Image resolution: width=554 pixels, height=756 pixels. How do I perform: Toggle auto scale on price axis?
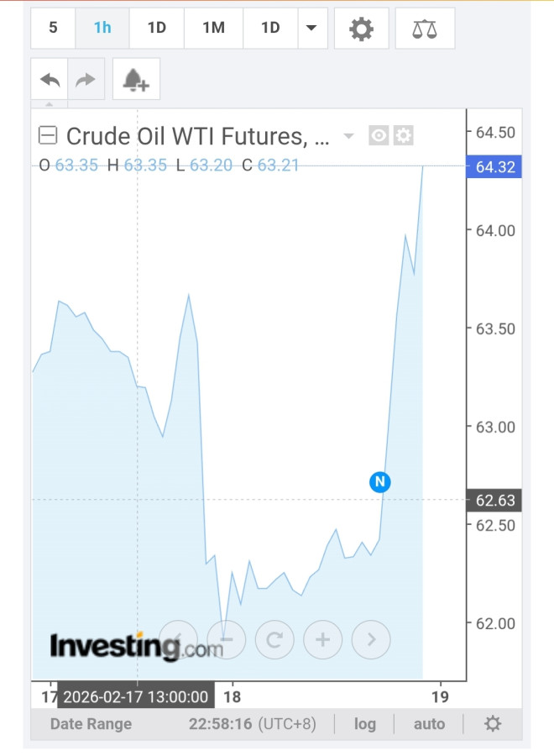coord(428,724)
